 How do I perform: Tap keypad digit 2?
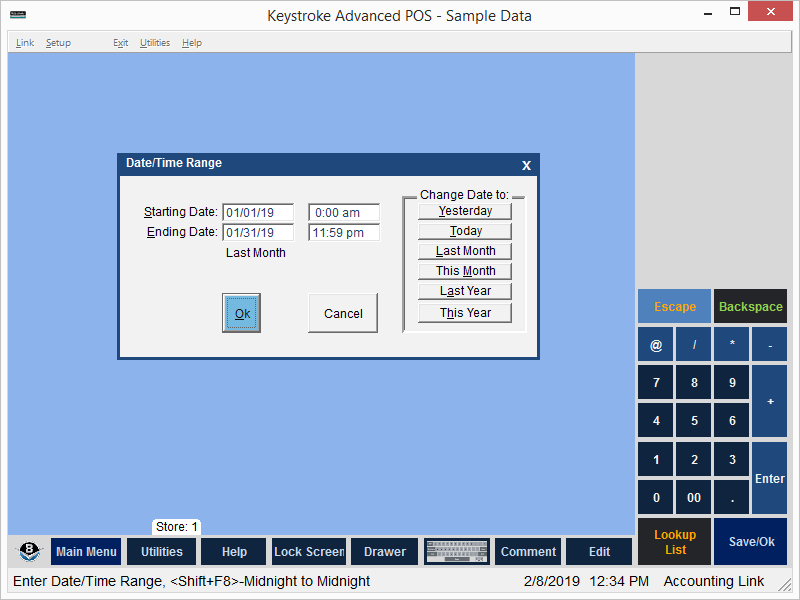(x=693, y=459)
